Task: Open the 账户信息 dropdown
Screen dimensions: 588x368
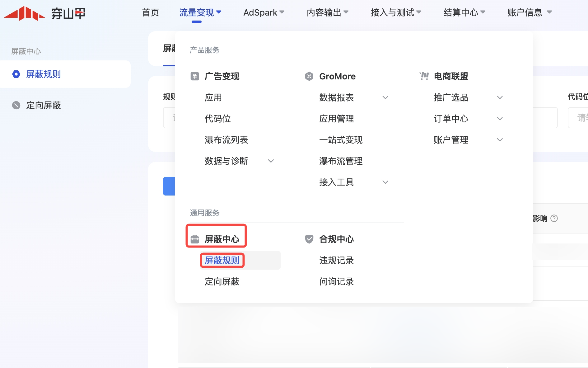Action: coord(529,12)
